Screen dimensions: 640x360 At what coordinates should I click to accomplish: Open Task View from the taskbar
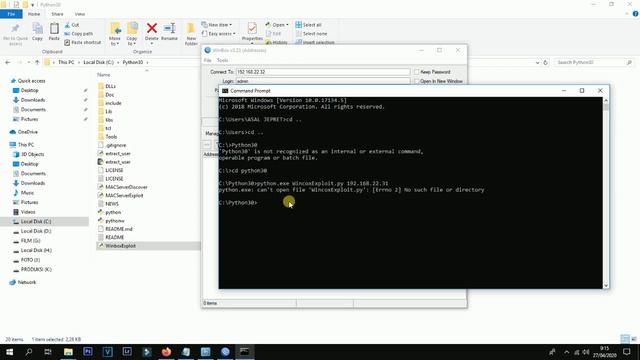point(48,351)
